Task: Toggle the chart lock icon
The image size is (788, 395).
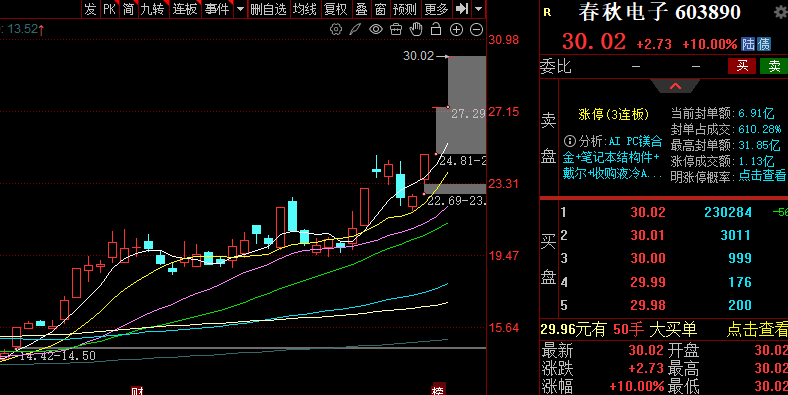Action: pyautogui.click(x=436, y=29)
